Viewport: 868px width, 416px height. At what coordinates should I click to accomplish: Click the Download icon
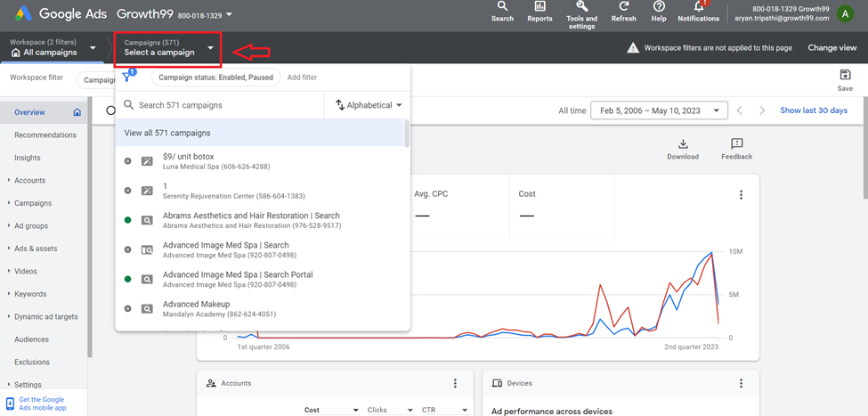click(683, 144)
